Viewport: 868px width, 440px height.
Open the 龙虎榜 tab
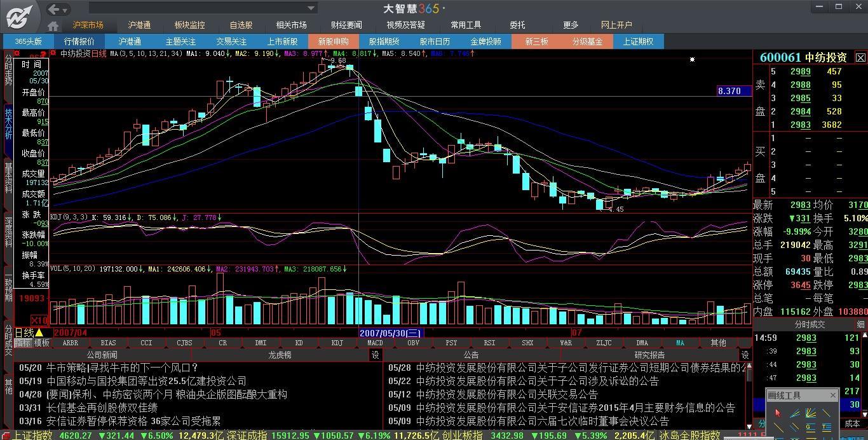point(280,355)
